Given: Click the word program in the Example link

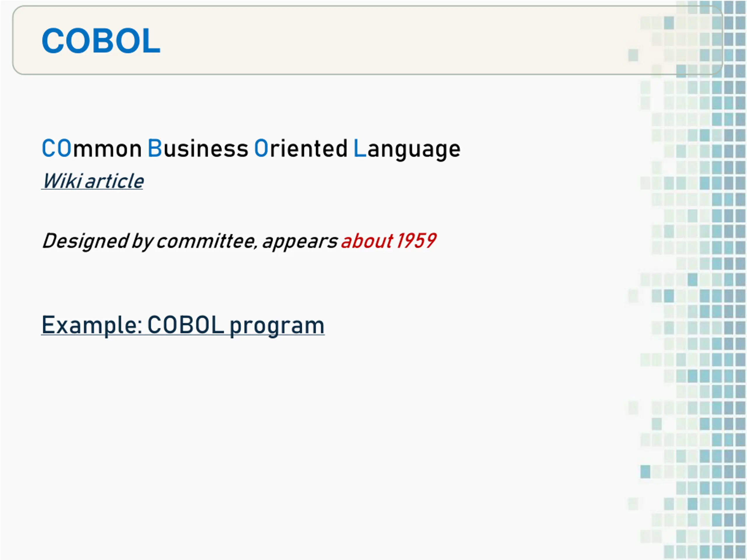Looking at the screenshot, I should (x=277, y=326).
